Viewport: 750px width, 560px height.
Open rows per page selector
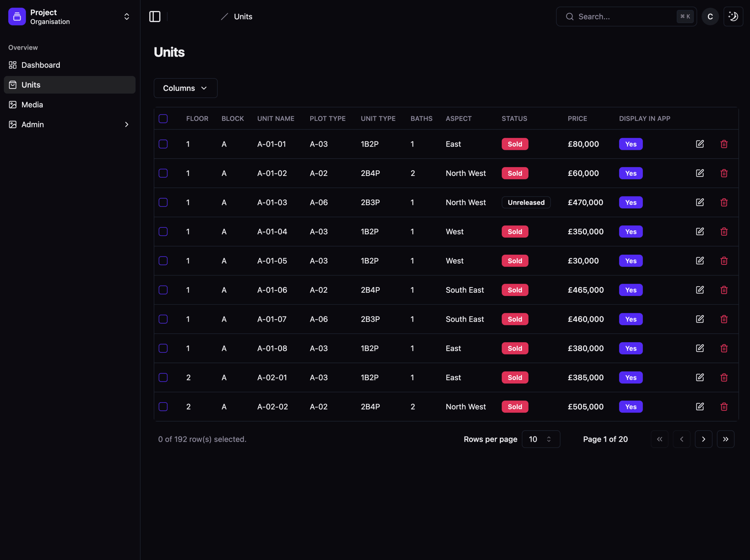541,439
